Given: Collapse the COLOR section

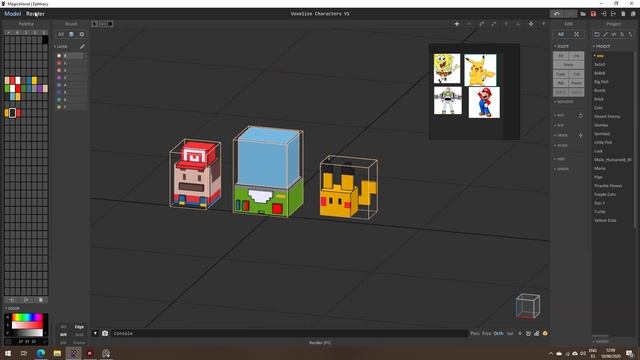Looking at the screenshot, I should pos(12,308).
